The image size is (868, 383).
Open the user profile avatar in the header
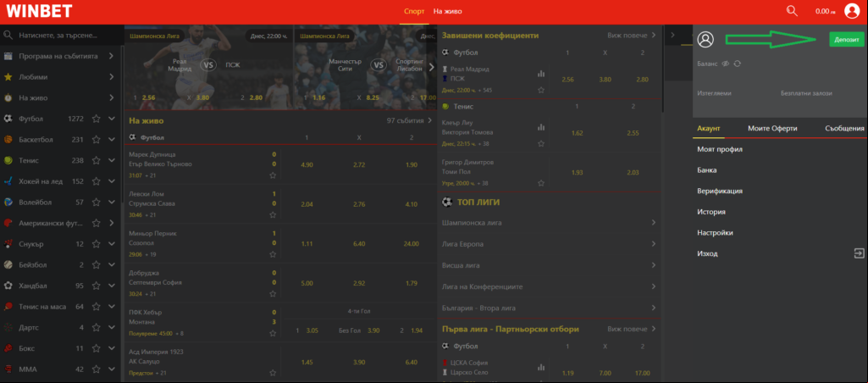tap(851, 10)
